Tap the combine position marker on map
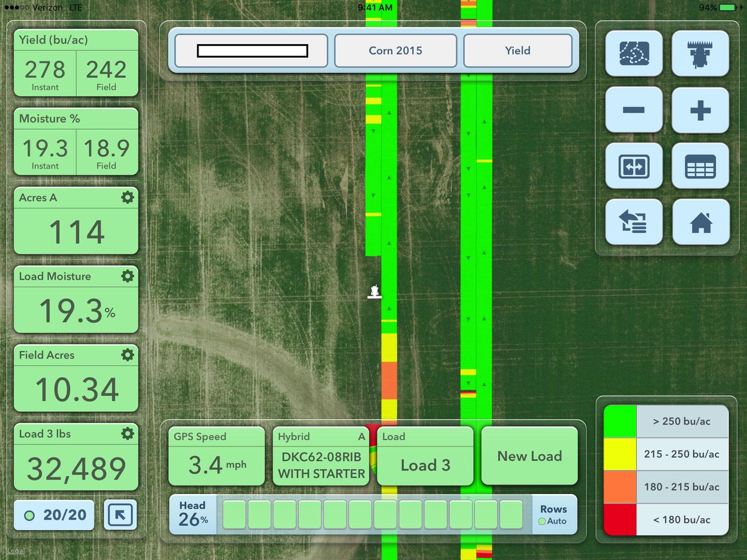The width and height of the screenshot is (747, 560). click(x=374, y=292)
